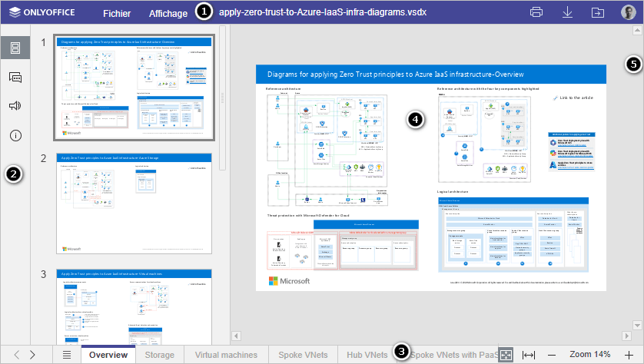This screenshot has height=364, width=644.
Task: Click the ONLYOFFICE logo
Action: [x=42, y=12]
